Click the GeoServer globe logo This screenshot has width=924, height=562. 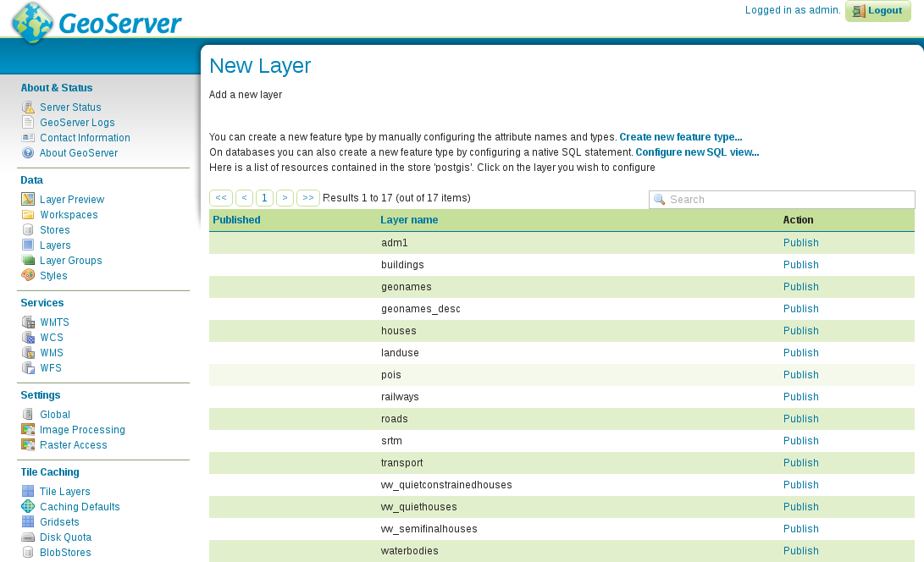pos(34,22)
